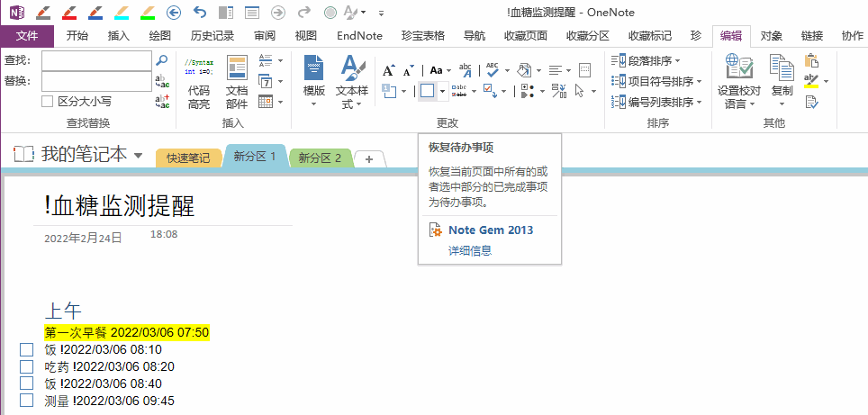Click the date 2022年2月24日

point(83,239)
